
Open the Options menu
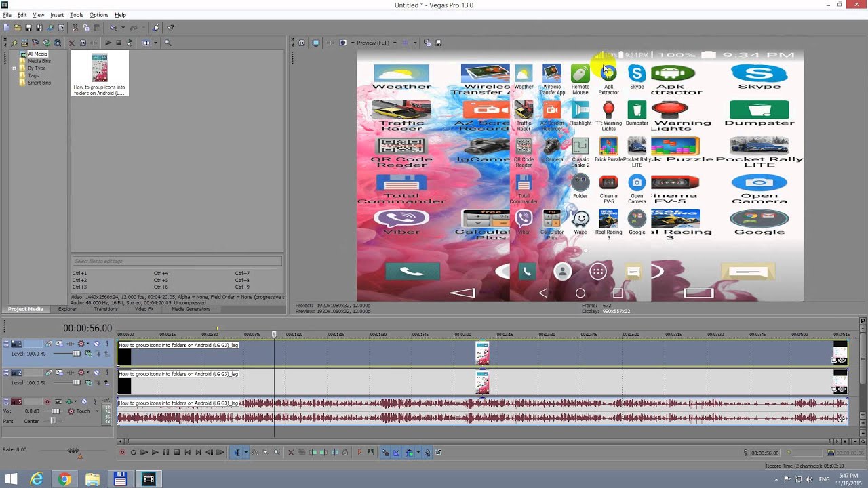pos(99,14)
